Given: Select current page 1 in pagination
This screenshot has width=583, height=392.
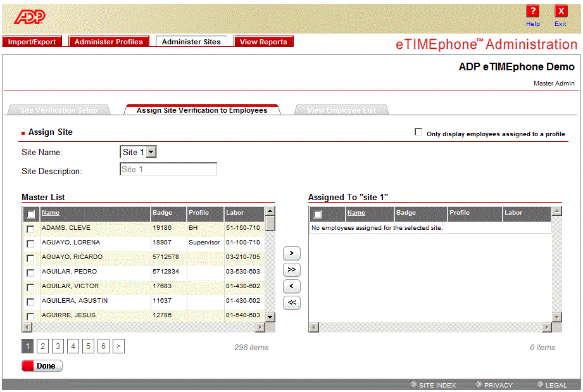Looking at the screenshot, I should [27, 346].
